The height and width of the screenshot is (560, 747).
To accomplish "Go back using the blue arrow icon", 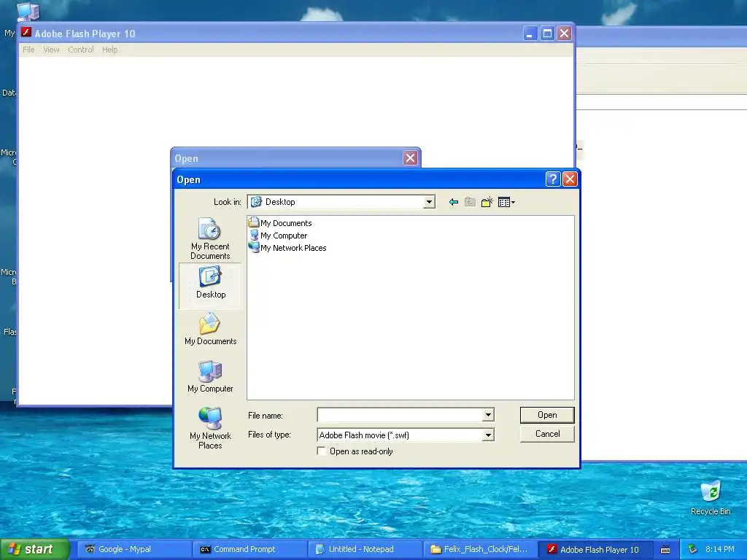I will (x=454, y=203).
